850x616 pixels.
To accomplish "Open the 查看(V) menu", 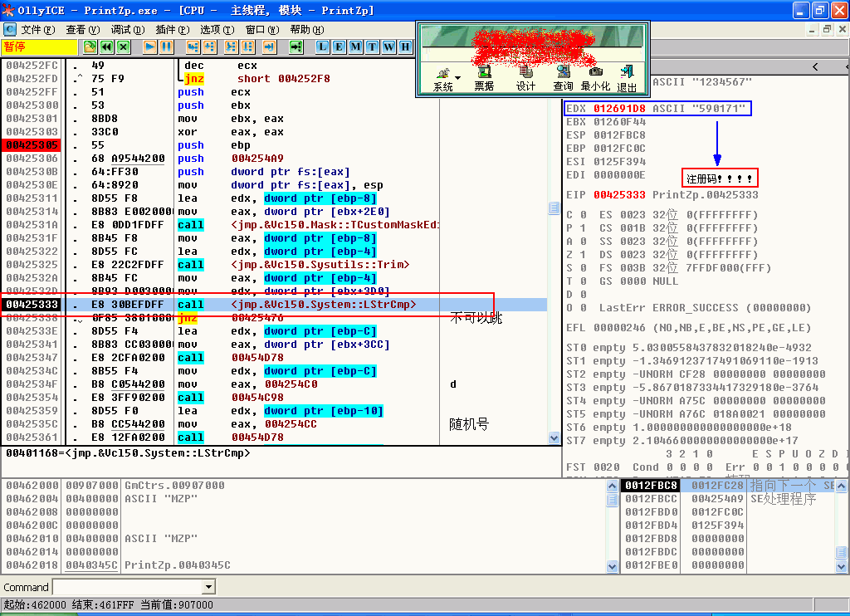I will tap(83, 29).
